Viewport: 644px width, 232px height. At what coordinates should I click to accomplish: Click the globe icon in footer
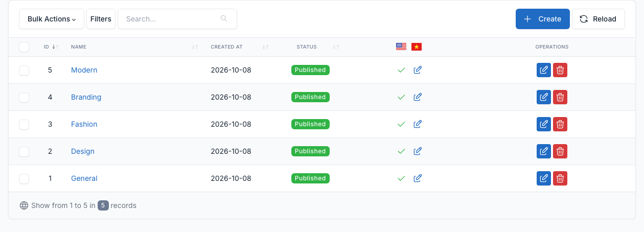(x=24, y=205)
